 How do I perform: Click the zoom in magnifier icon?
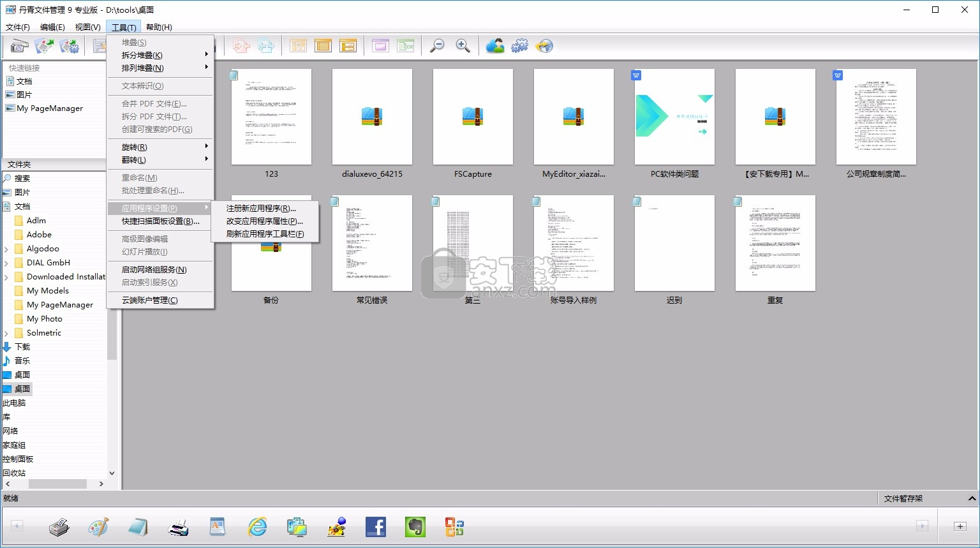pos(463,46)
